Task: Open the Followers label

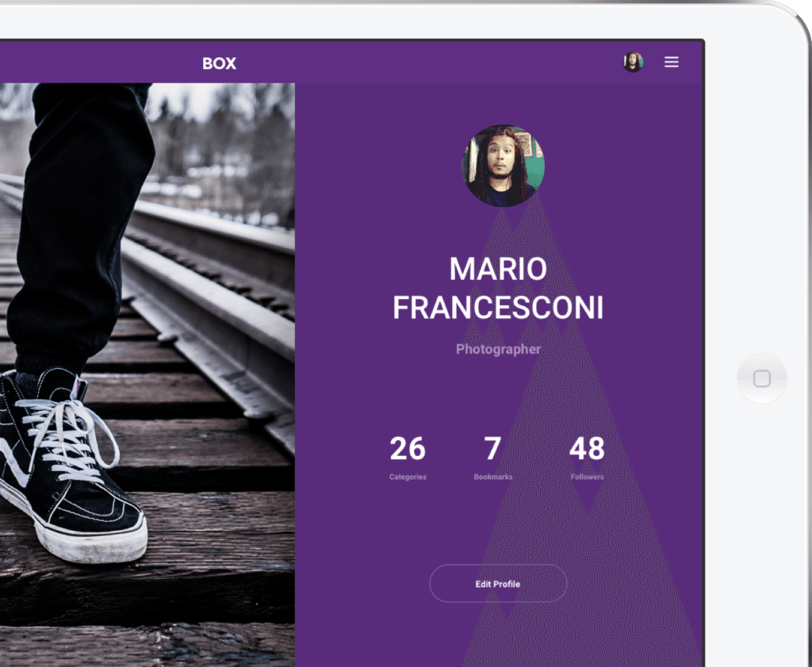Action: tap(587, 477)
